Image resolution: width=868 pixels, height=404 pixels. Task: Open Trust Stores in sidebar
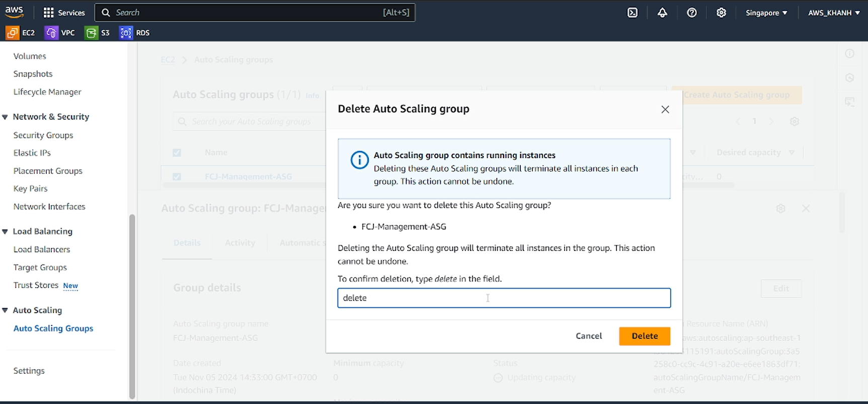pyautogui.click(x=36, y=285)
